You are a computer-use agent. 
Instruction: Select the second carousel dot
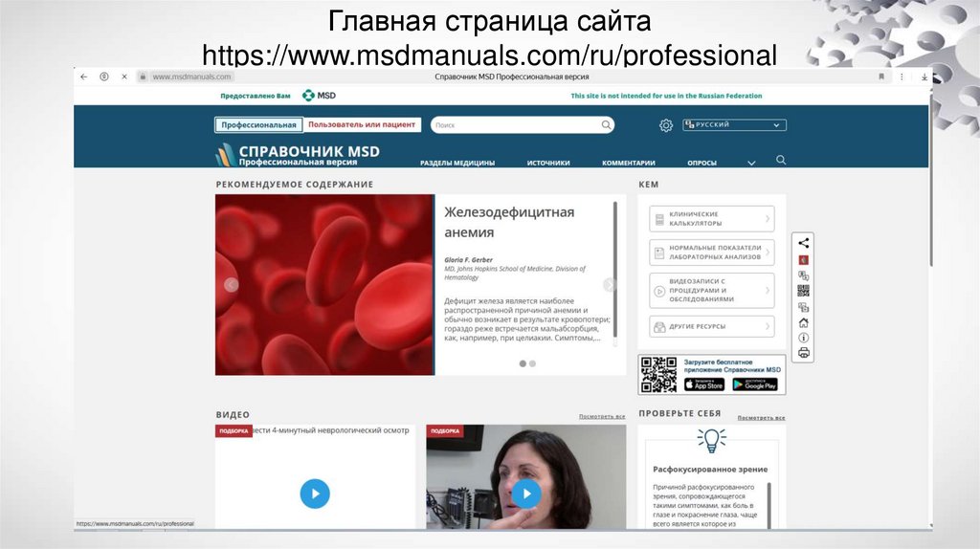pos(532,363)
